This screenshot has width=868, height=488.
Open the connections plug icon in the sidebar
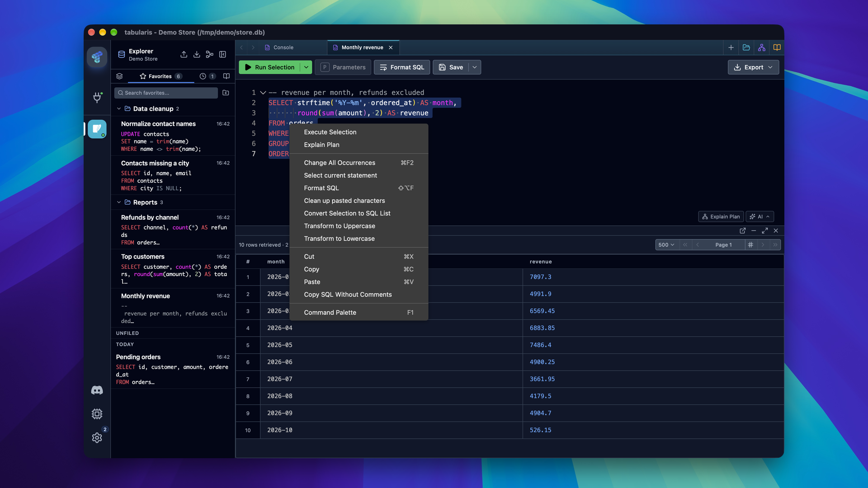[97, 98]
